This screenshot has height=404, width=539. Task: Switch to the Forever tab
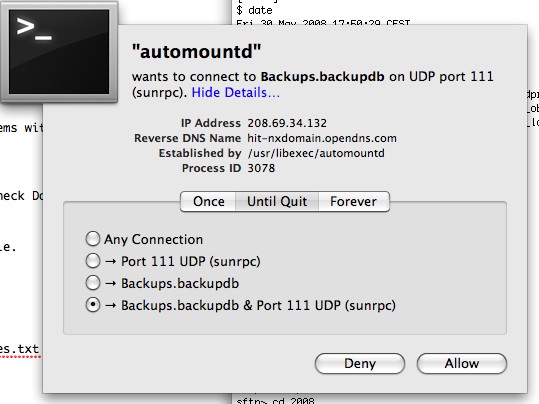tap(354, 201)
